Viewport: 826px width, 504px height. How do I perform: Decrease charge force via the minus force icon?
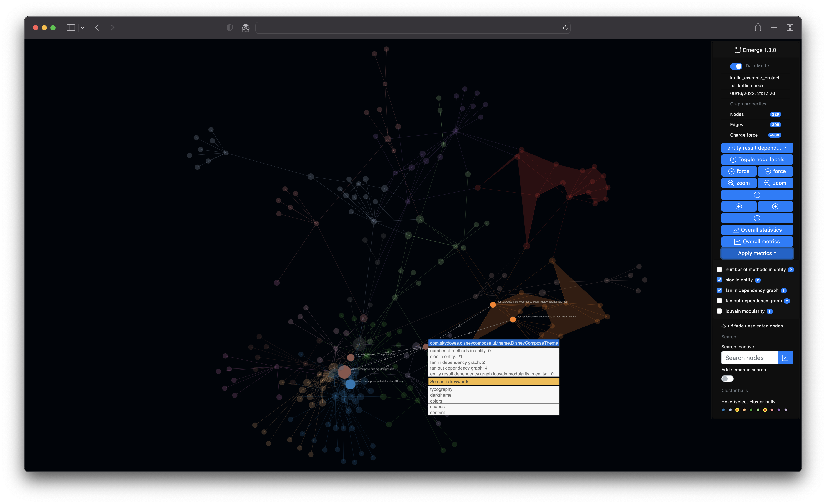(732, 171)
